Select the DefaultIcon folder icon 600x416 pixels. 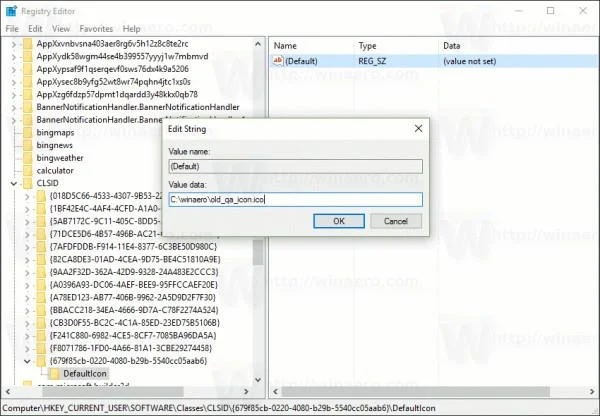point(54,374)
